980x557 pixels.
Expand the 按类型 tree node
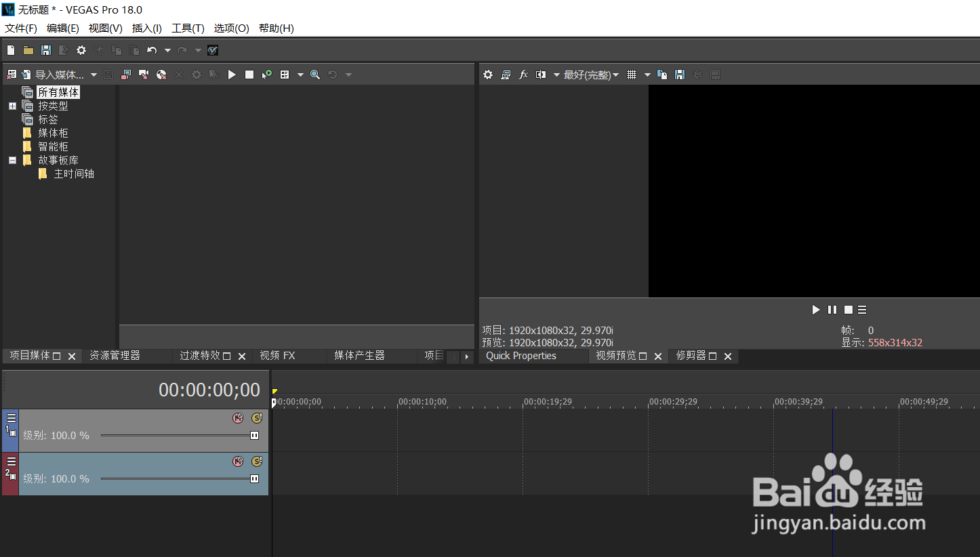click(12, 106)
